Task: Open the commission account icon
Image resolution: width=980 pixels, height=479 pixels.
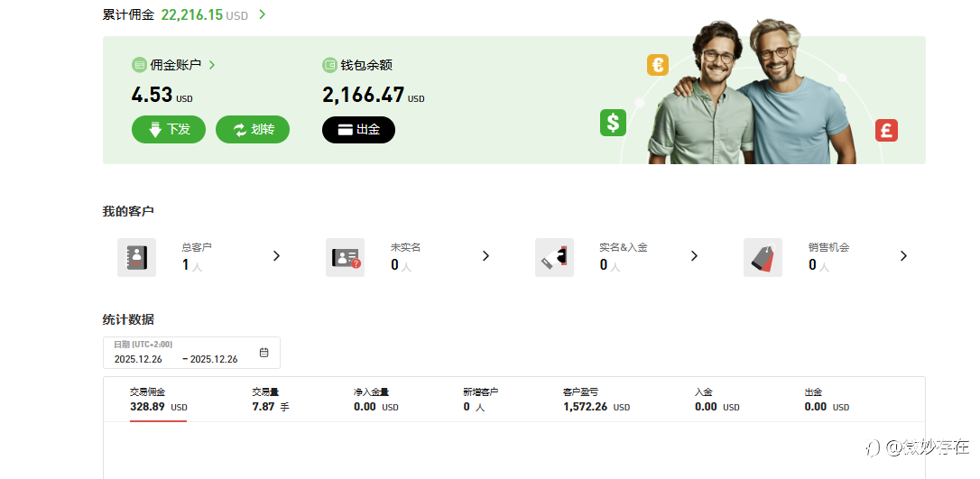Action: pyautogui.click(x=139, y=65)
